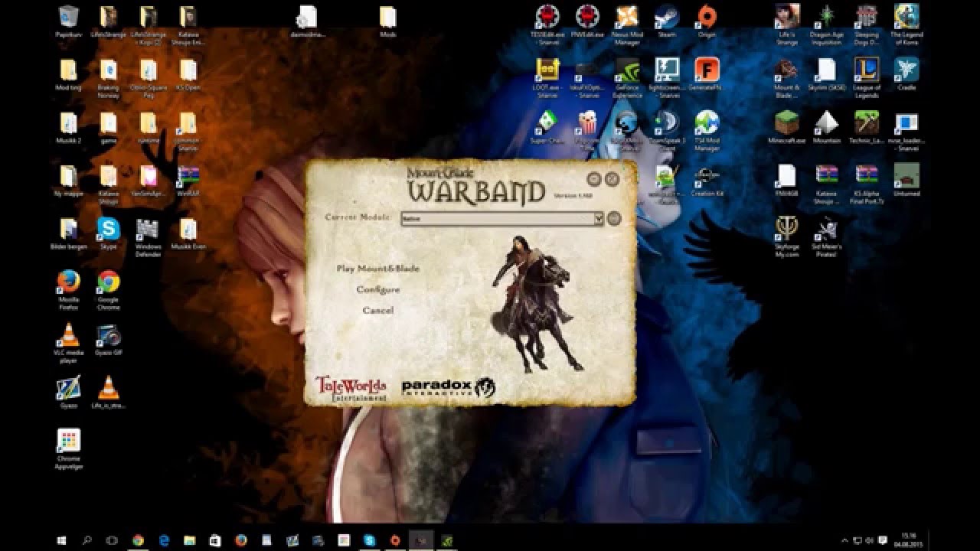Select the Gyazo GIF desktop icon
Screen dimensions: 980x551
(x=108, y=339)
